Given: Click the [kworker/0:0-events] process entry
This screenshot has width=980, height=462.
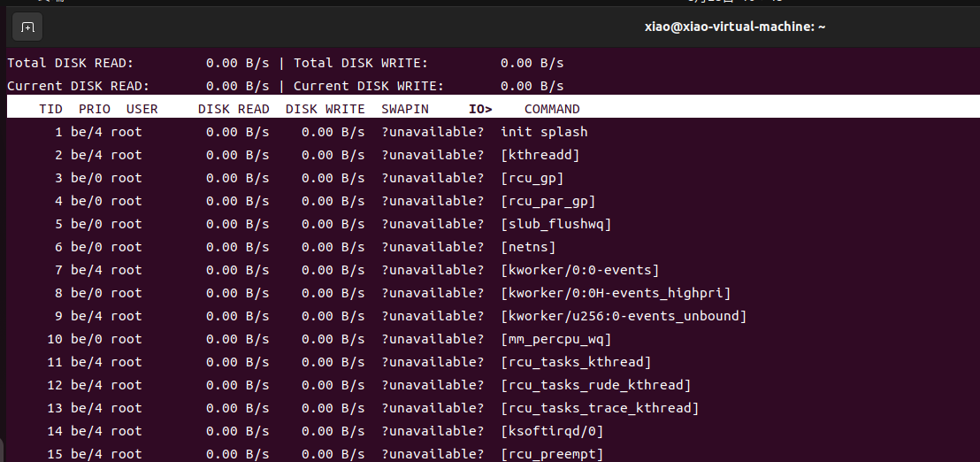Looking at the screenshot, I should tap(579, 270).
